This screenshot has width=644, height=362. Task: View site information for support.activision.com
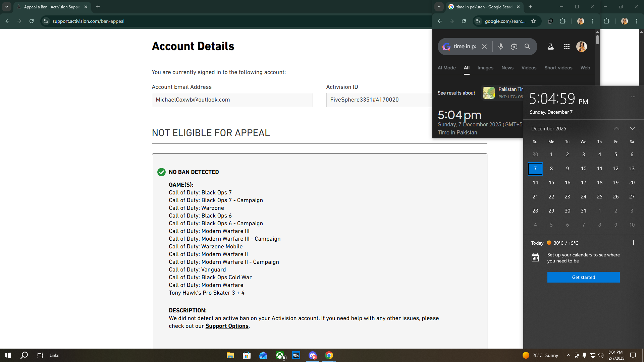46,21
